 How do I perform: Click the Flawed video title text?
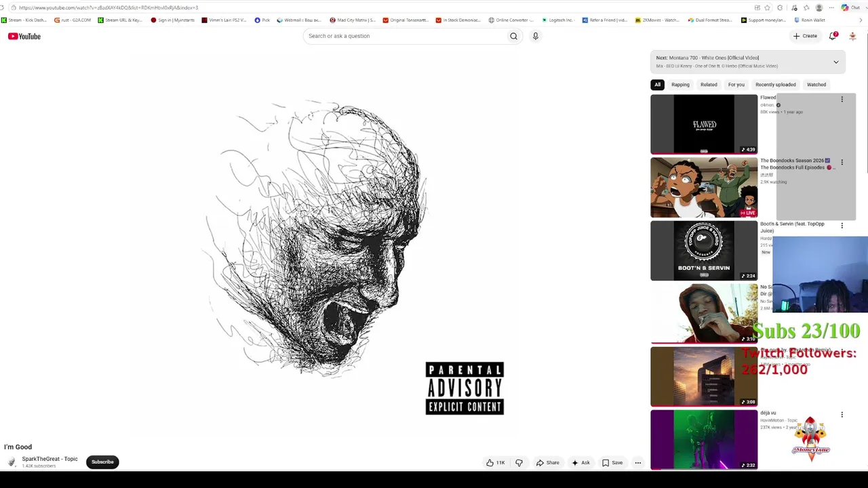pos(768,98)
